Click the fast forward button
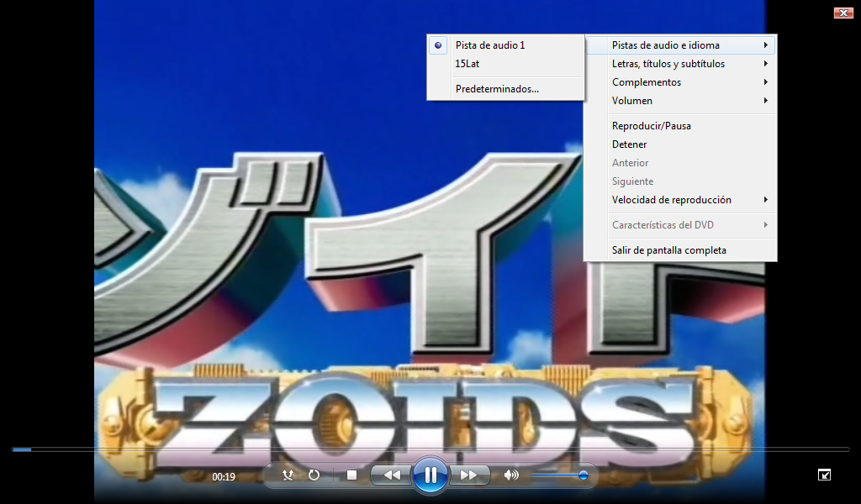The image size is (861, 504). point(469,475)
